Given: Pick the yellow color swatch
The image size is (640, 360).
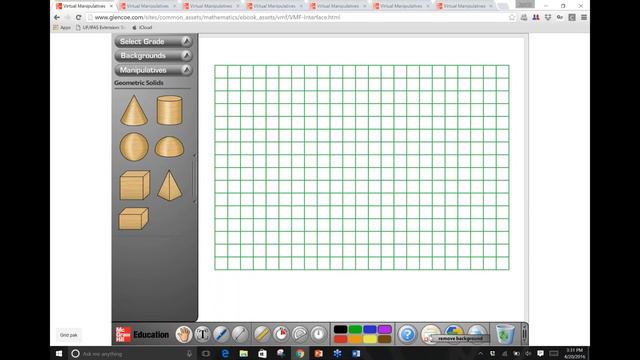Looking at the screenshot, I should tap(370, 339).
